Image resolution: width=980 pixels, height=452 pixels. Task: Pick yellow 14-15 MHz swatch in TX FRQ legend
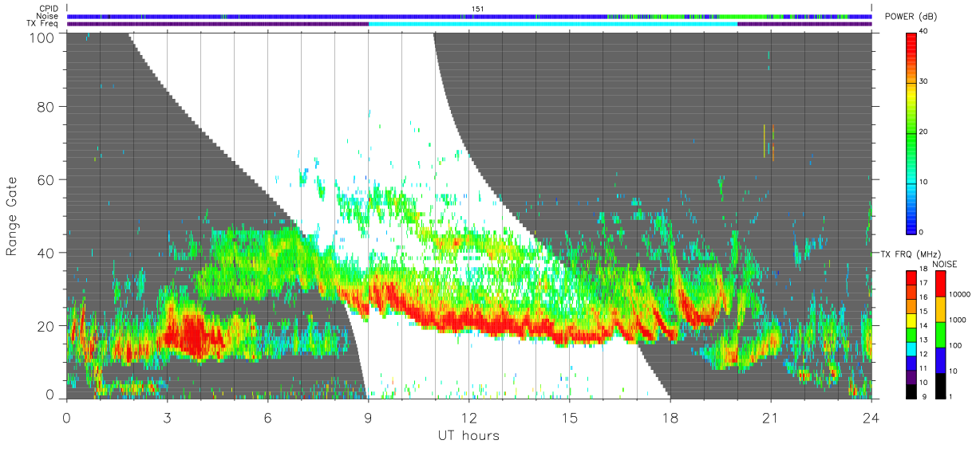[x=912, y=320]
